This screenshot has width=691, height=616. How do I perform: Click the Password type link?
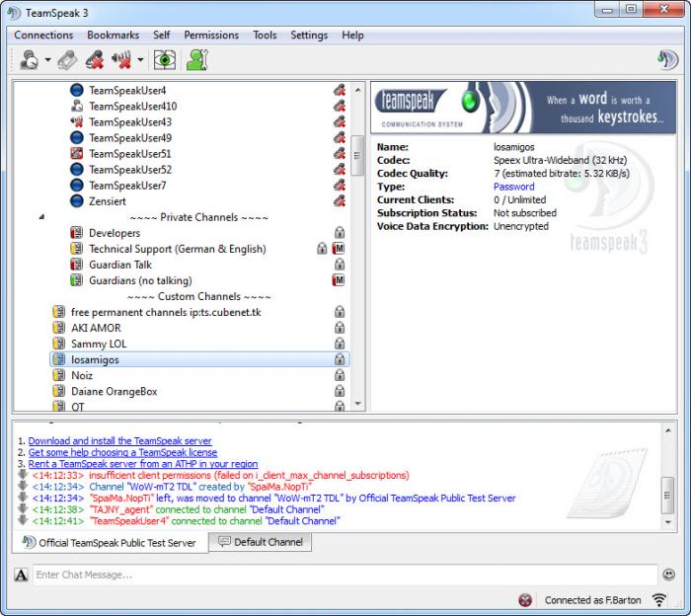(514, 187)
